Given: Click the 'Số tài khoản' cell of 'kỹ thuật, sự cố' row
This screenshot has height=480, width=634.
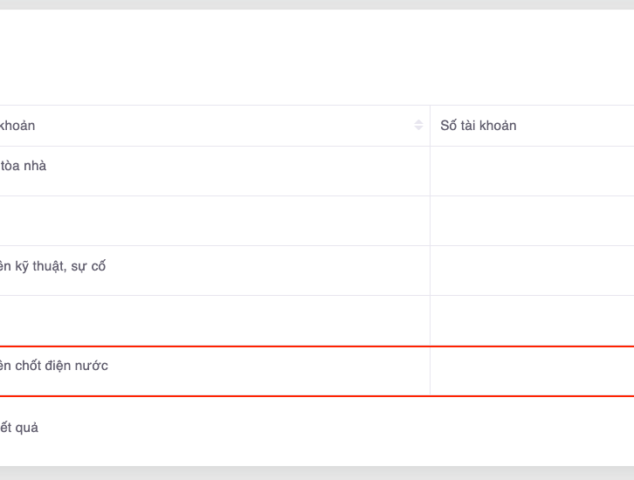Looking at the screenshot, I should click(x=532, y=271).
